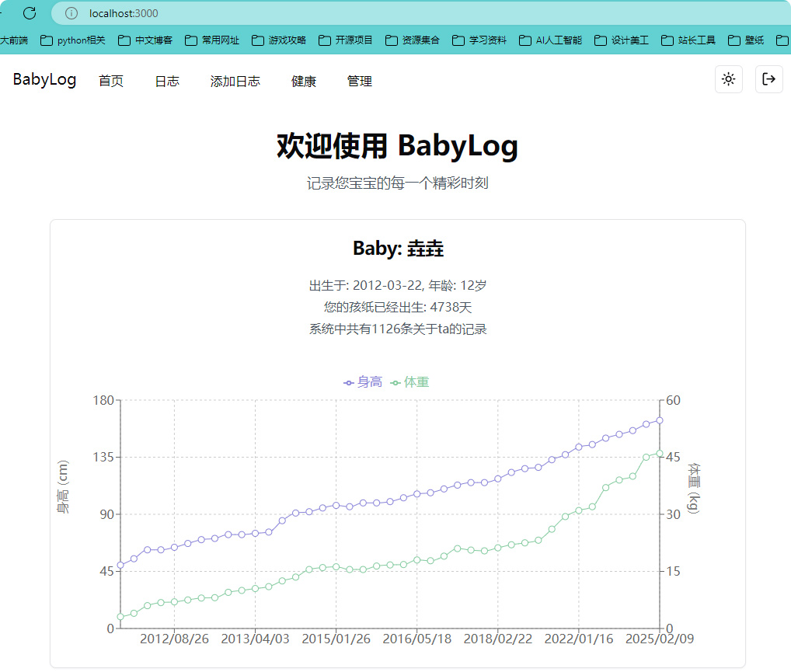The width and height of the screenshot is (791, 672).
Task: Navigate to the 管理 page
Action: 360,81
